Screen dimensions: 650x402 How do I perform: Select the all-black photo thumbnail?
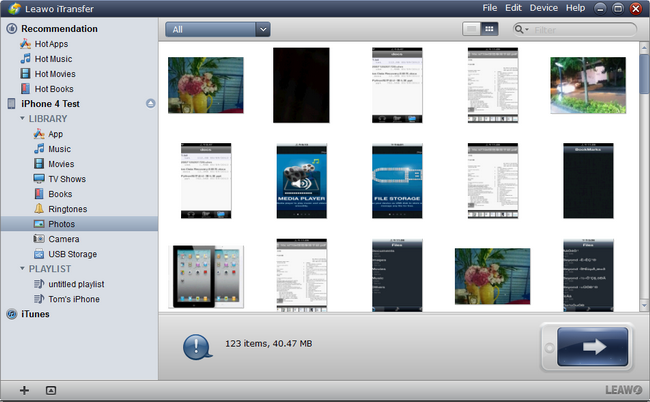(x=301, y=85)
